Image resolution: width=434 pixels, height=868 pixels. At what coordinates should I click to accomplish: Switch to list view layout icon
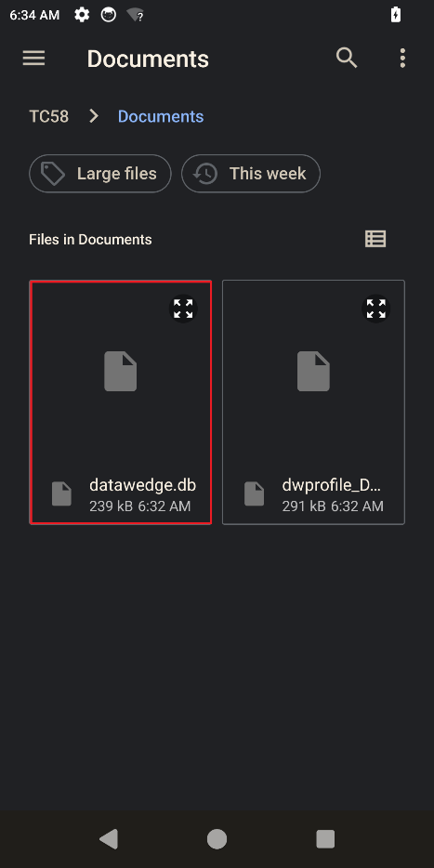[375, 239]
